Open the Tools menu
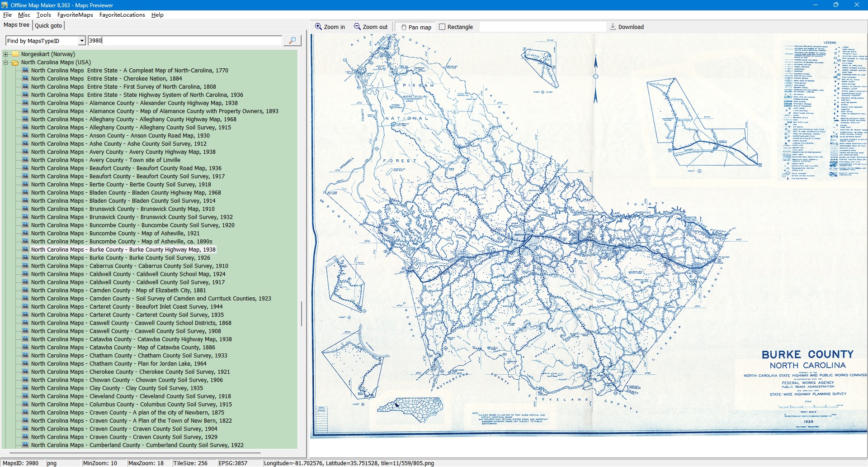 [x=43, y=15]
